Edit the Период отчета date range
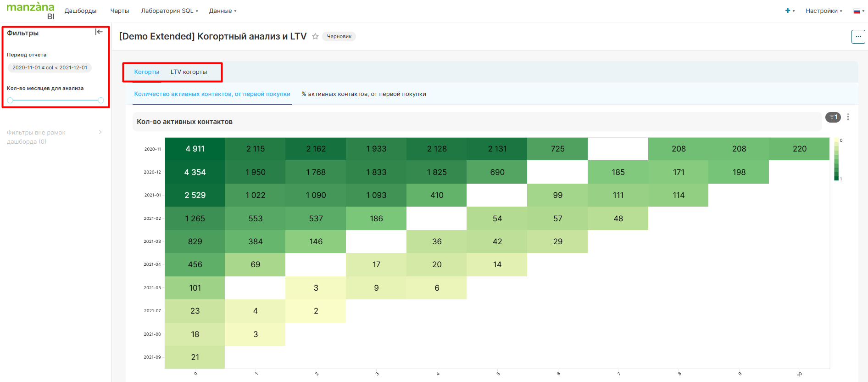This screenshot has width=868, height=382. (50, 67)
